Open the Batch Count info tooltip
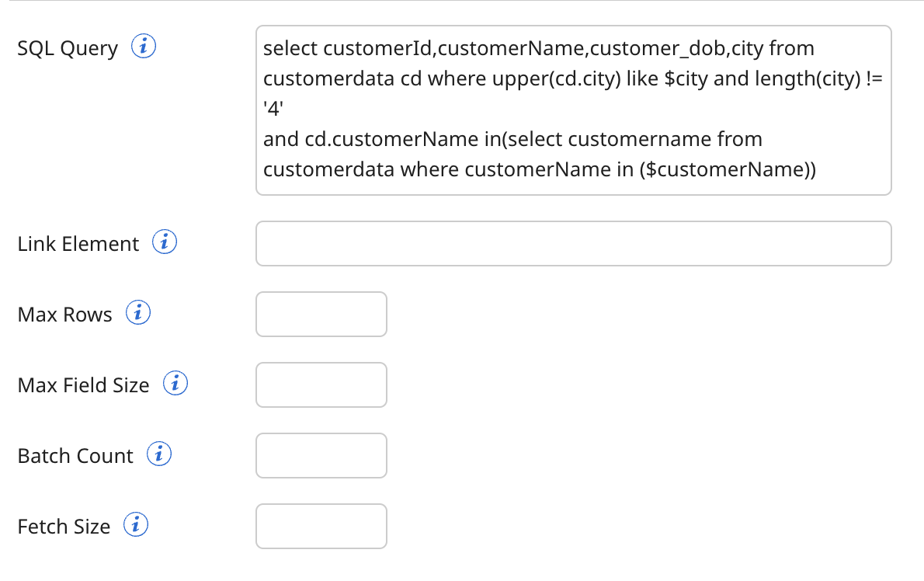Viewport: 924px width, 581px height. coord(158,454)
